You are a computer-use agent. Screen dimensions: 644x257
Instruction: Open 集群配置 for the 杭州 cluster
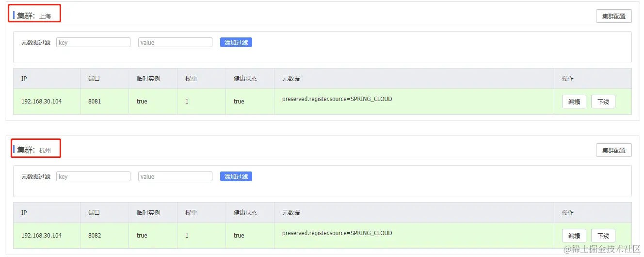coord(613,150)
